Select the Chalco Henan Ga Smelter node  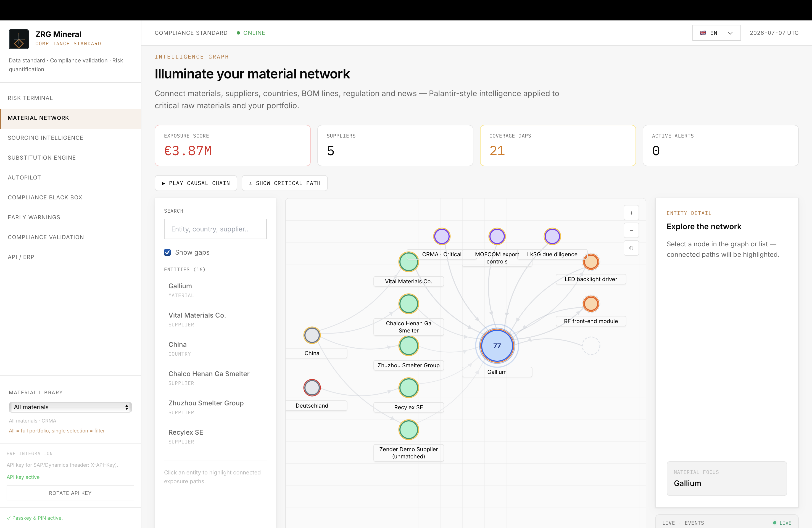[x=408, y=303]
